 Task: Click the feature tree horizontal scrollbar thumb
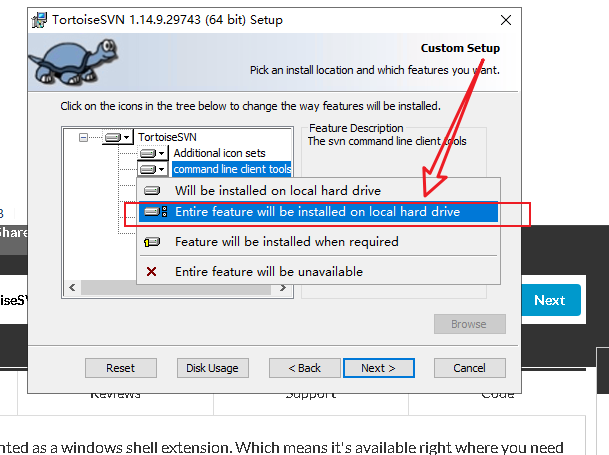pos(176,288)
